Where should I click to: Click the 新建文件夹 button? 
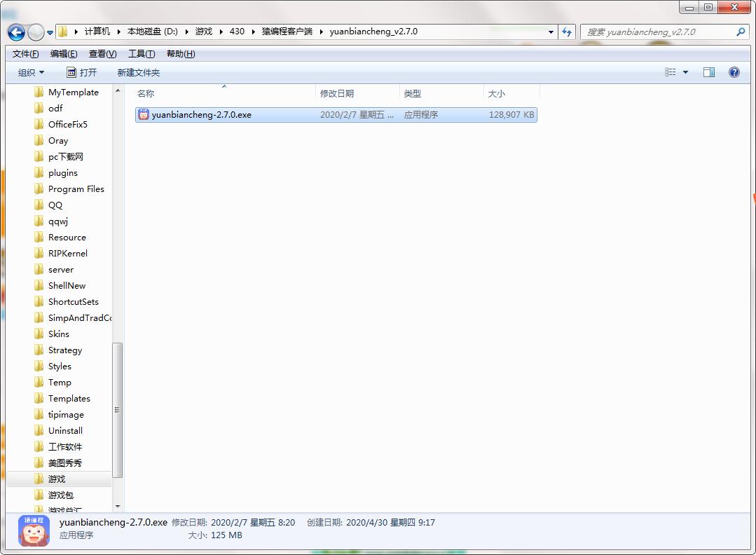coord(138,72)
